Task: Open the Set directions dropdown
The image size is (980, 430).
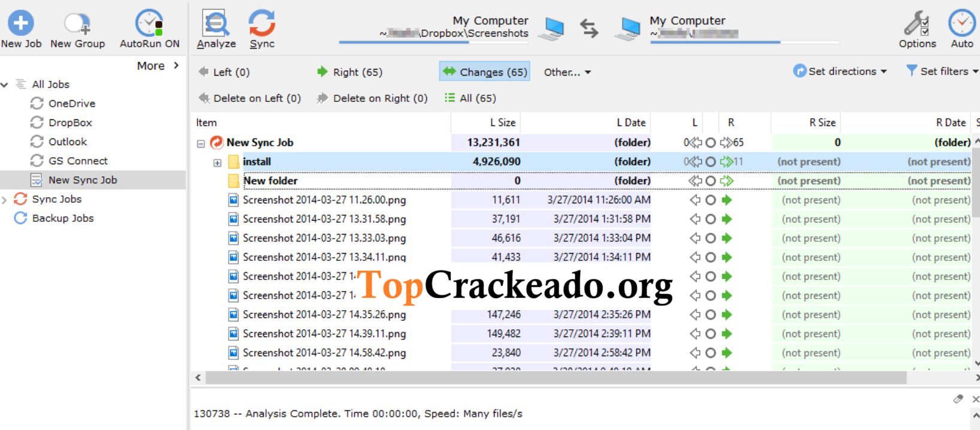Action: tap(840, 71)
